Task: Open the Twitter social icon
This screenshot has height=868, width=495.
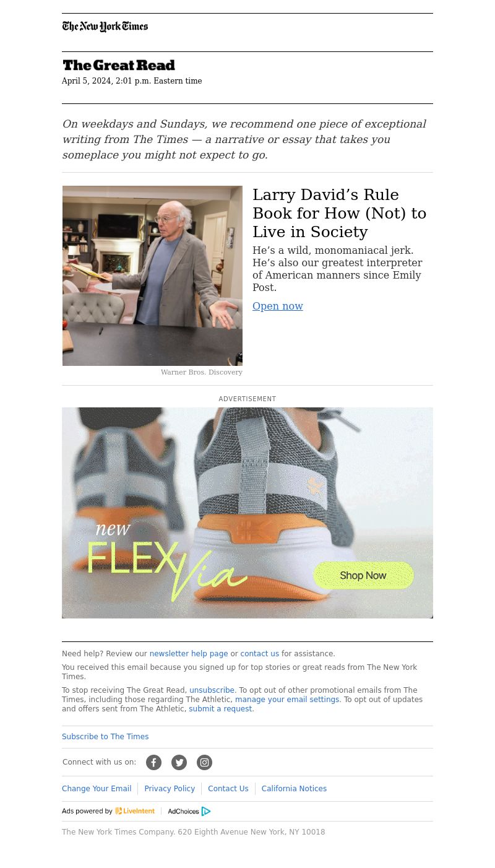Action: 179,763
